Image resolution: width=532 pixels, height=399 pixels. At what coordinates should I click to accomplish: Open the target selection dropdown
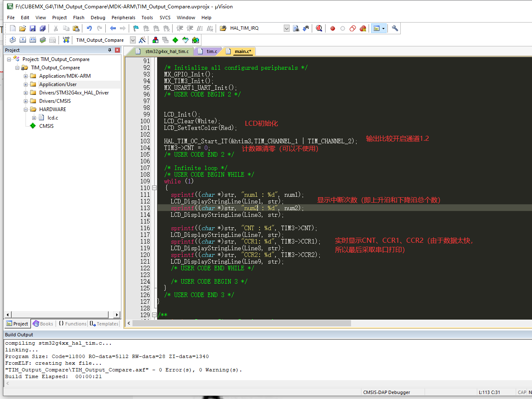(132, 40)
